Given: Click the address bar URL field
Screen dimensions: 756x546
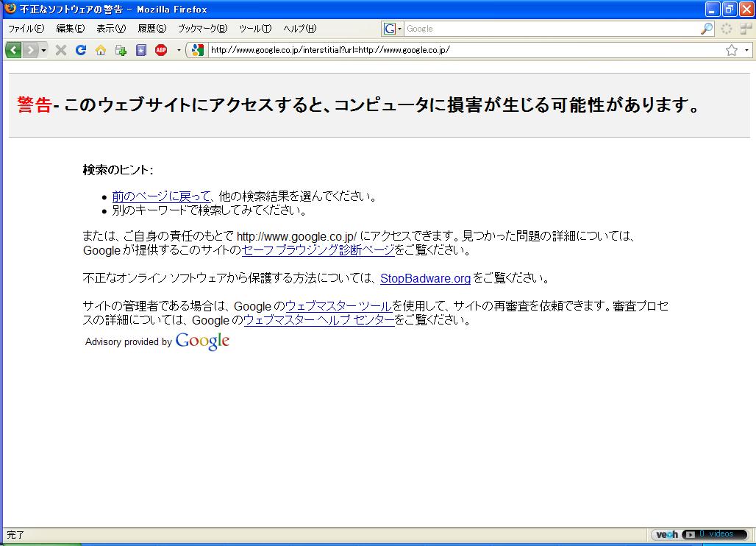Looking at the screenshot, I should pyautogui.click(x=466, y=50).
